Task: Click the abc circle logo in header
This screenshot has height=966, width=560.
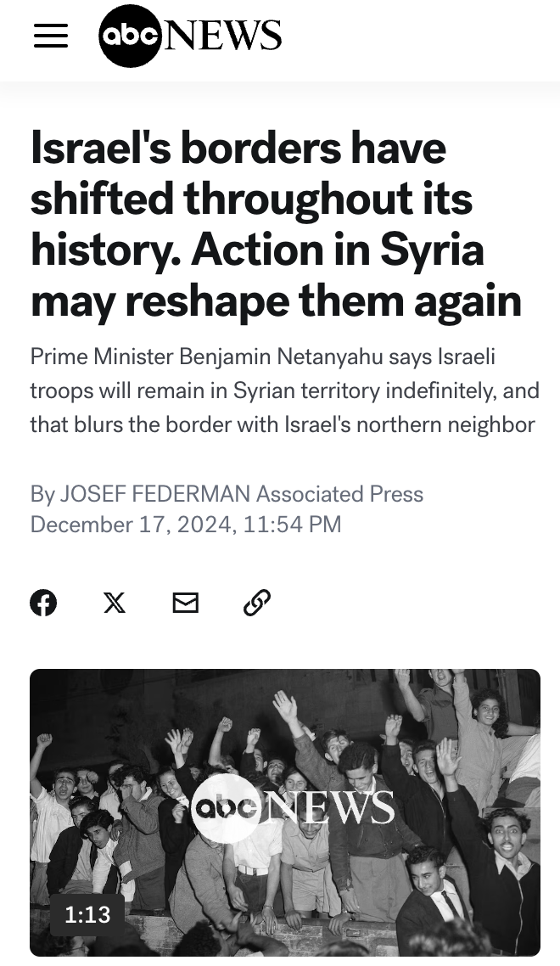Action: point(130,36)
